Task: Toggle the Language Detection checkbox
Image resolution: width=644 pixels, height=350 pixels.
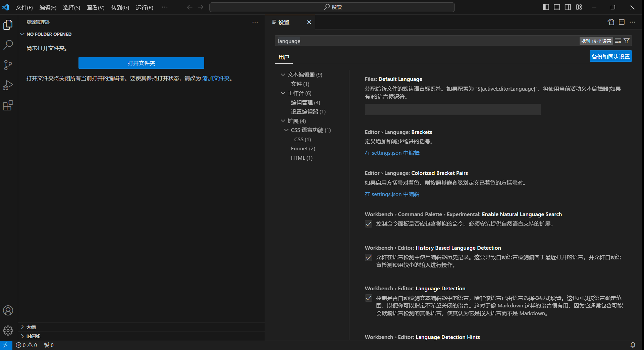Action: point(369,298)
